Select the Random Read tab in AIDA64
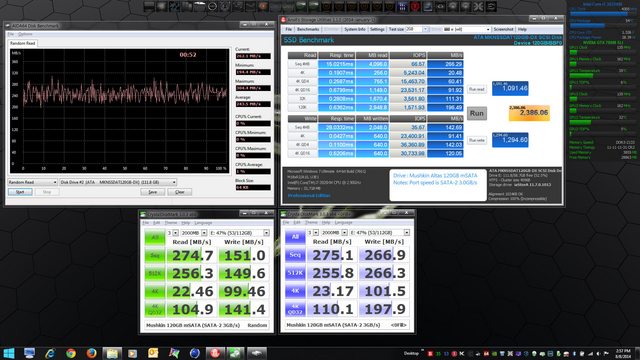640x360 pixels. coord(22,43)
